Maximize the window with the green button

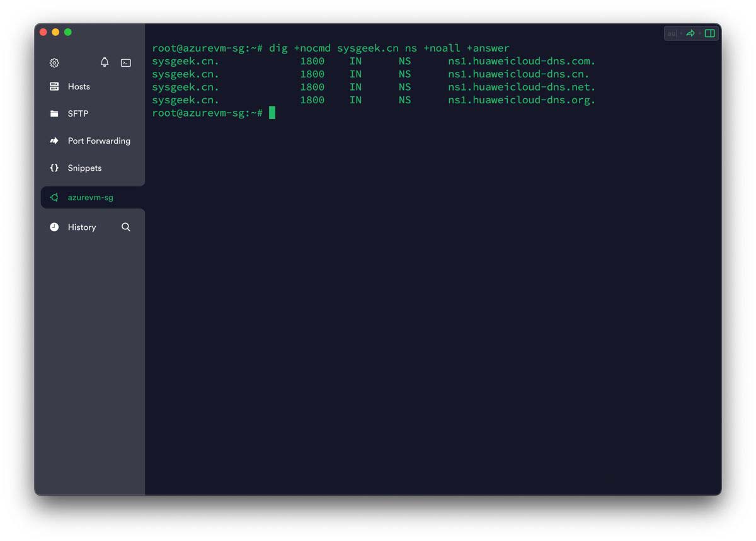[68, 32]
